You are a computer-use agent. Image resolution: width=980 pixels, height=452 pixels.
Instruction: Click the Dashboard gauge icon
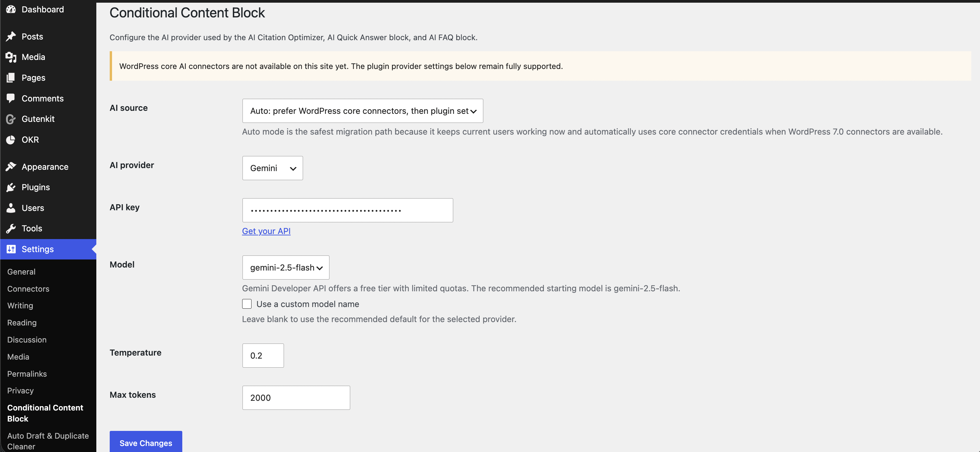[11, 9]
